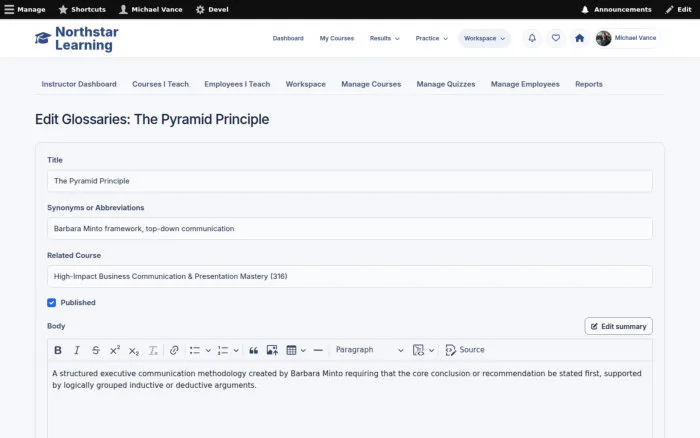
Task: Expand numbered list style options
Action: [236, 350]
